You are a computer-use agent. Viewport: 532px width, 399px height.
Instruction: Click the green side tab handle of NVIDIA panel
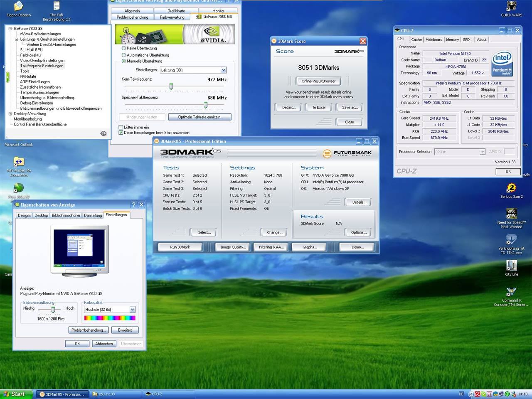(7, 77)
